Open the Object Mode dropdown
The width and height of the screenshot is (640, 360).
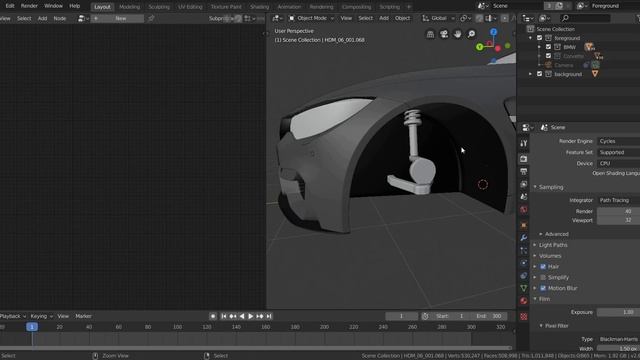(x=311, y=18)
